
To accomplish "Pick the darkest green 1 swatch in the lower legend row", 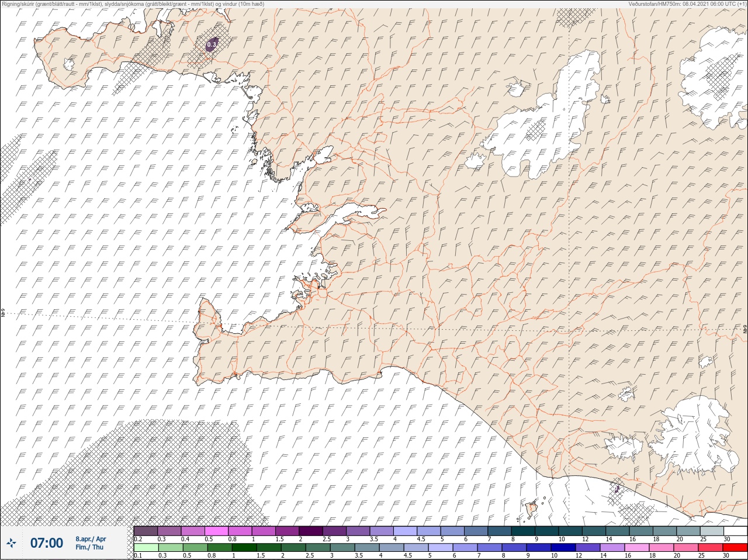I will (244, 548).
